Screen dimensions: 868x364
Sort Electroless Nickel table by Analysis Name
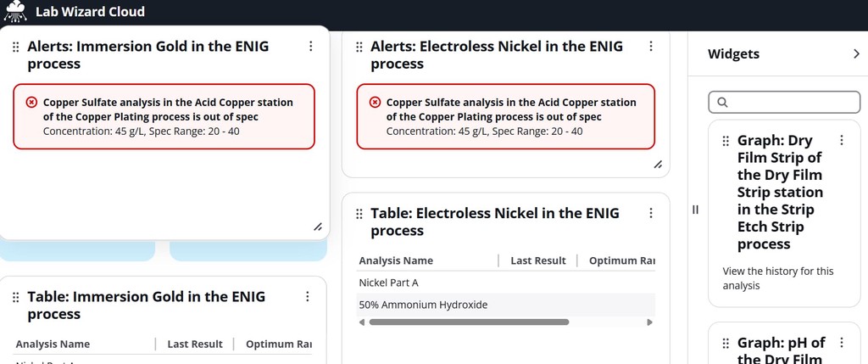(x=396, y=260)
